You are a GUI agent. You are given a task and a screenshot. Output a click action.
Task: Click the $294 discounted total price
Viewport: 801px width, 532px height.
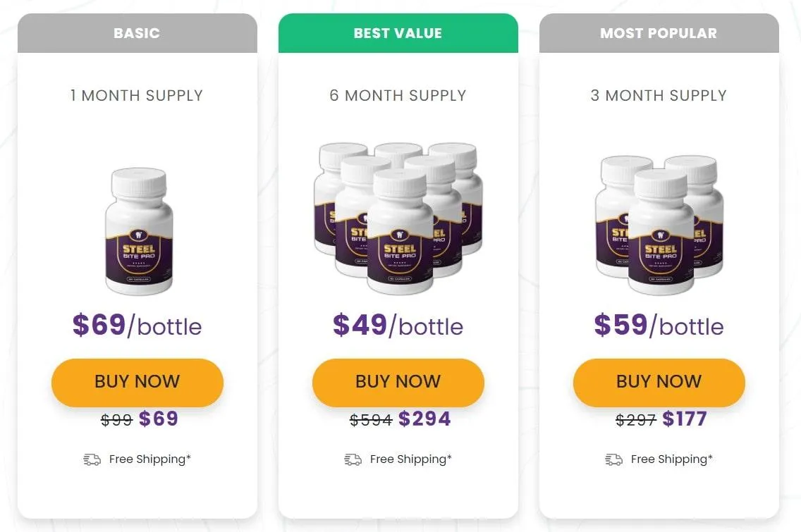coord(424,419)
